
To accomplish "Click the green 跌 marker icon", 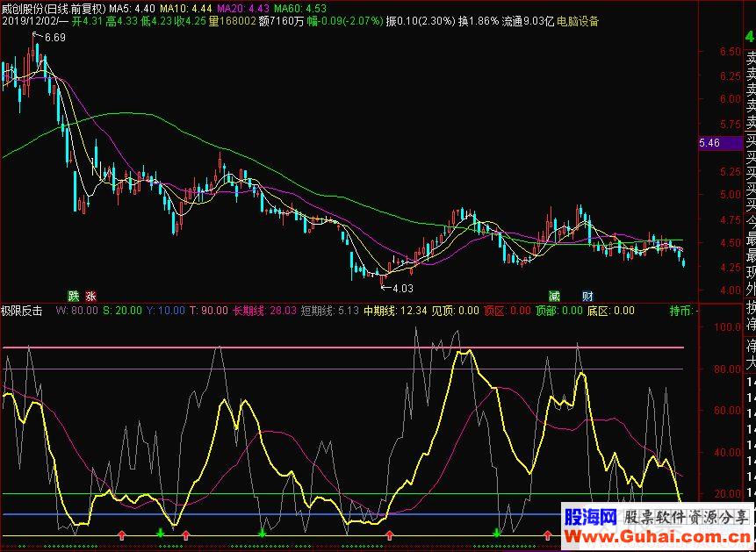I will (x=73, y=296).
